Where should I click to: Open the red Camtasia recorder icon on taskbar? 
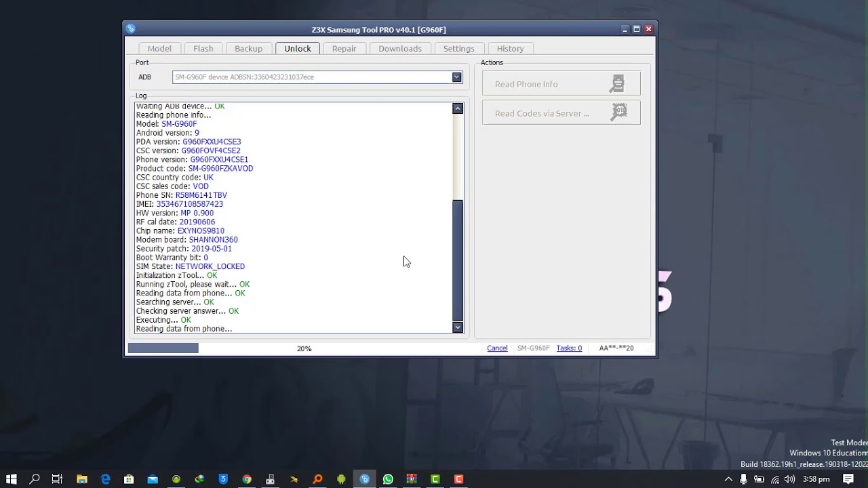[459, 479]
